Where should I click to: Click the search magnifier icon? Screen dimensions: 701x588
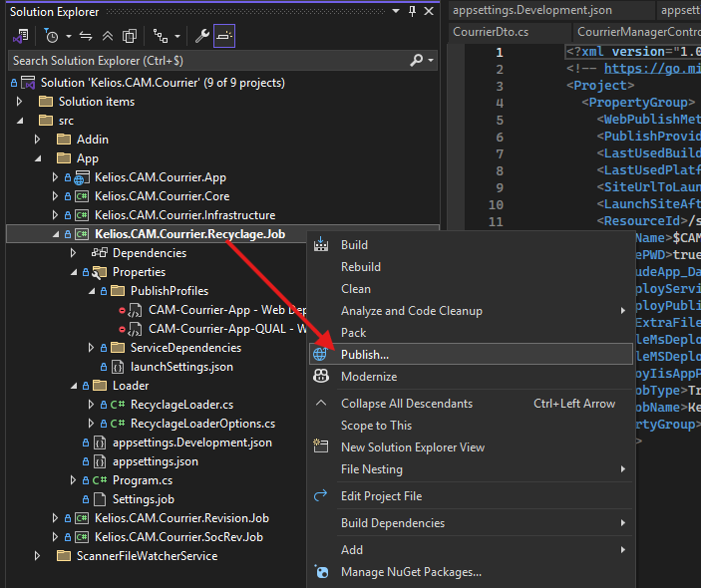click(417, 61)
